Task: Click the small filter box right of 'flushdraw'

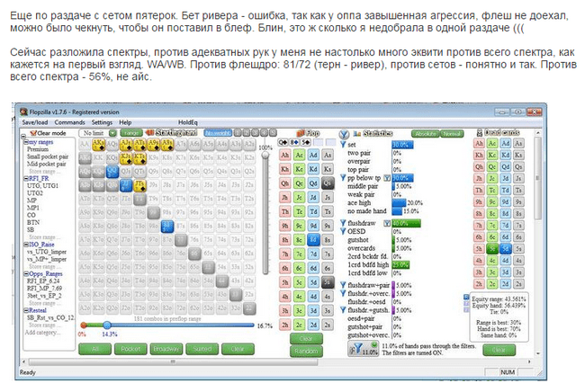Action: coord(387,223)
